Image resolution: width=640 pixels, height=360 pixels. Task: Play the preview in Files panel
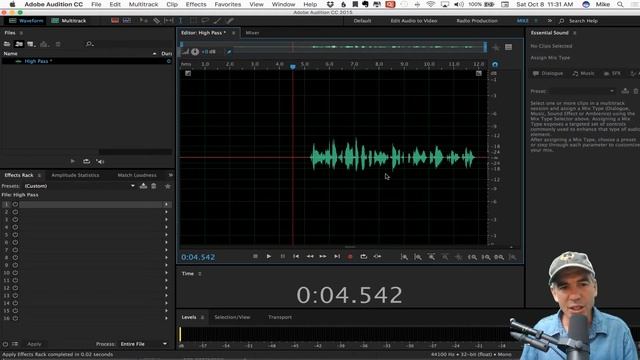(x=73, y=161)
